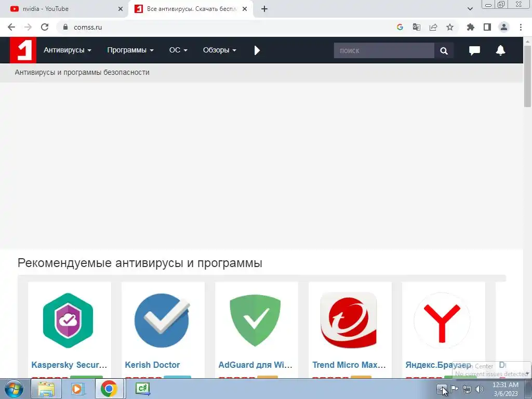Click the comss.ru address bar
Image resolution: width=532 pixels, height=399 pixels.
tap(224, 27)
